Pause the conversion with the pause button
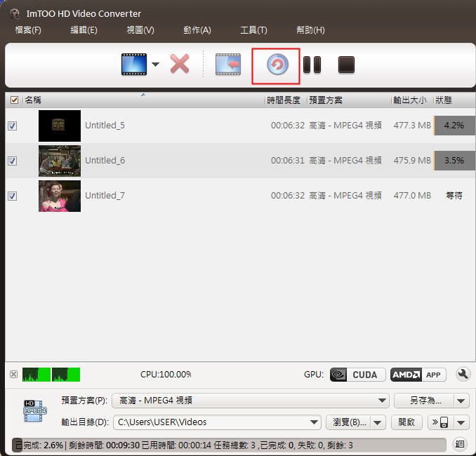The image size is (476, 456). click(312, 65)
